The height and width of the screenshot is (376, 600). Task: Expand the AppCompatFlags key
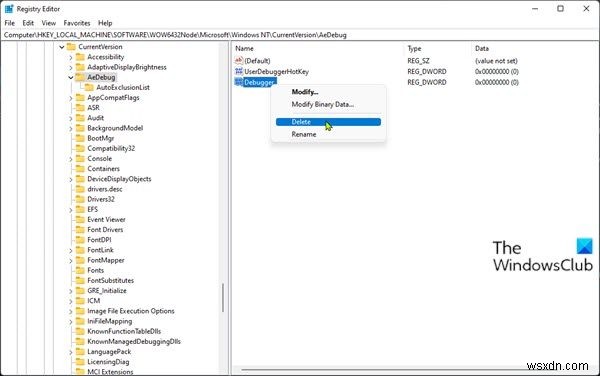pos(71,98)
